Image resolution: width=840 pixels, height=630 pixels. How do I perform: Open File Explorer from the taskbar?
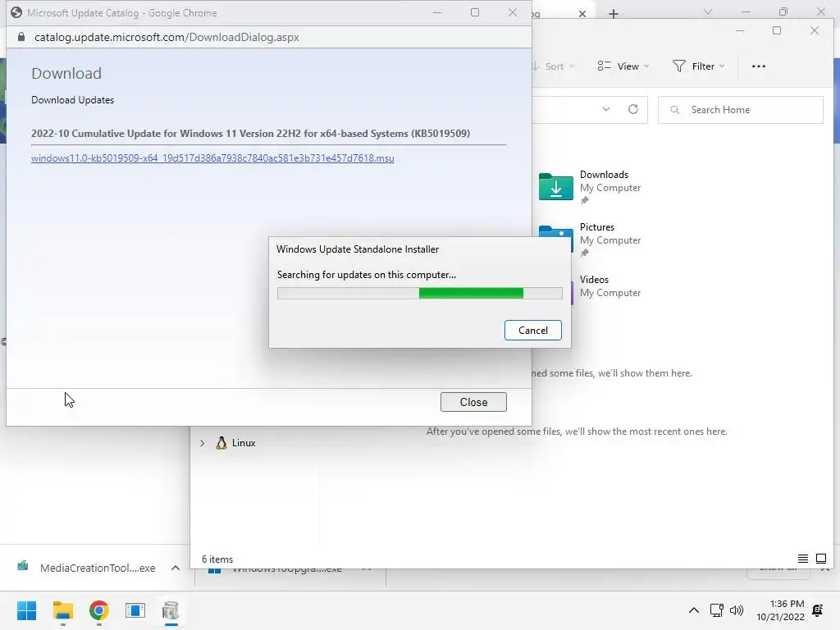(x=63, y=610)
